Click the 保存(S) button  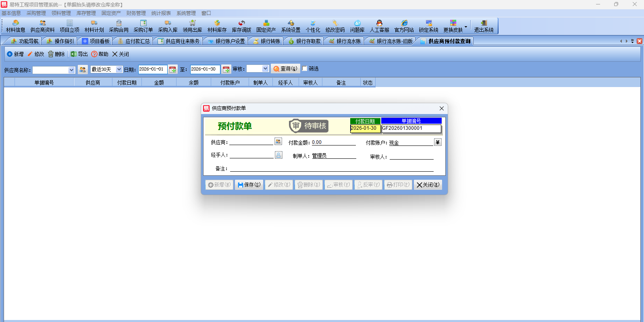[x=249, y=185]
